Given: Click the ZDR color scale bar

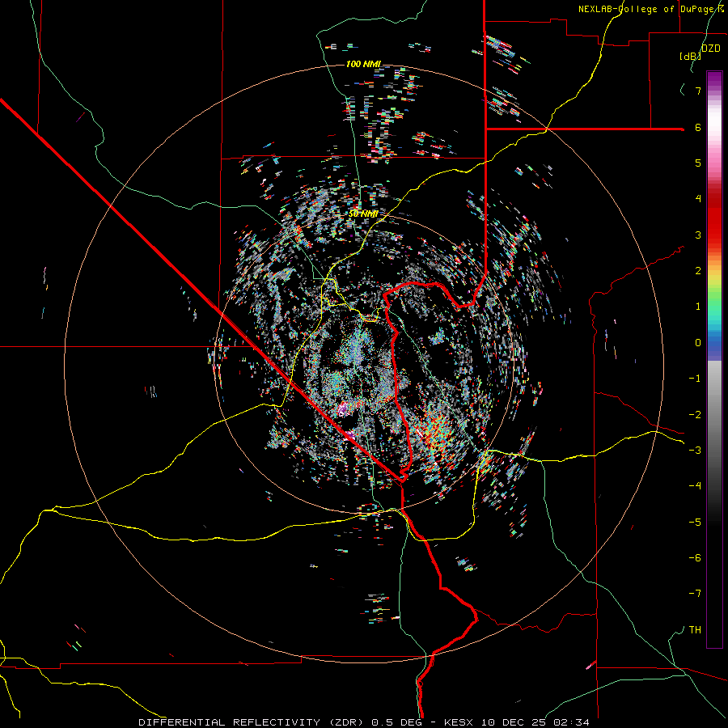Looking at the screenshot, I should (714, 359).
